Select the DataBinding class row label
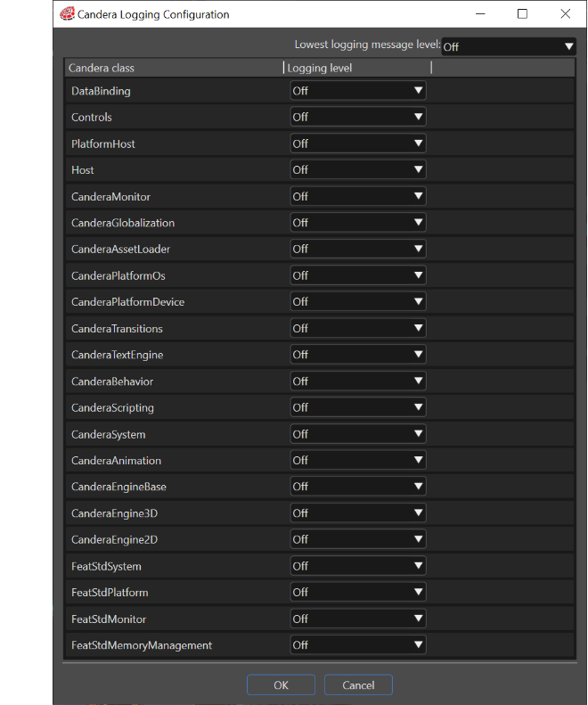The image size is (588, 705). (x=101, y=91)
